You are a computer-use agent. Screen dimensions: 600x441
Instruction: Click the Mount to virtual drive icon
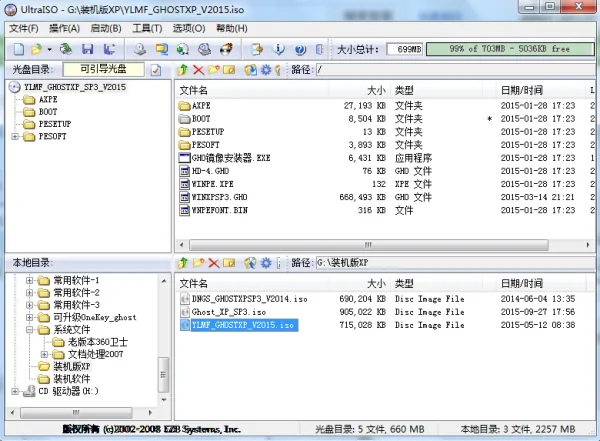coord(183,49)
